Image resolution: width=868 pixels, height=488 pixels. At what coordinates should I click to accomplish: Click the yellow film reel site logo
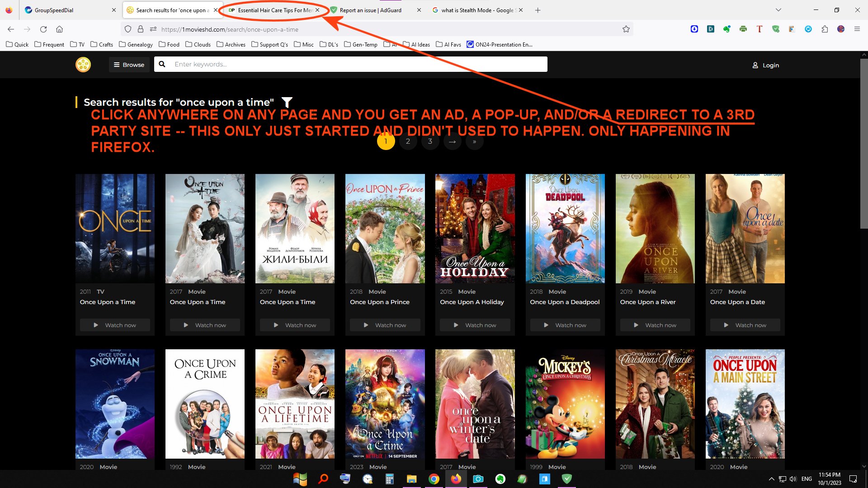click(83, 65)
